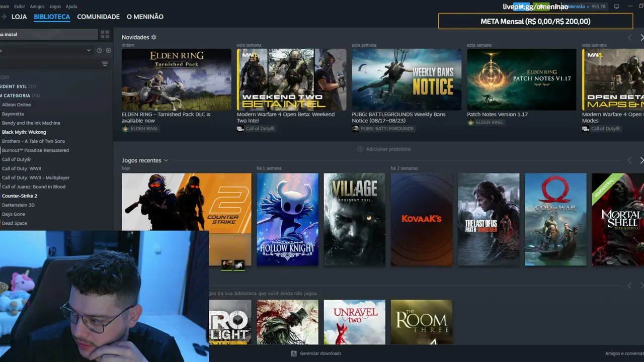
Task: Select Bayonetta in the game list
Action: coord(13,114)
